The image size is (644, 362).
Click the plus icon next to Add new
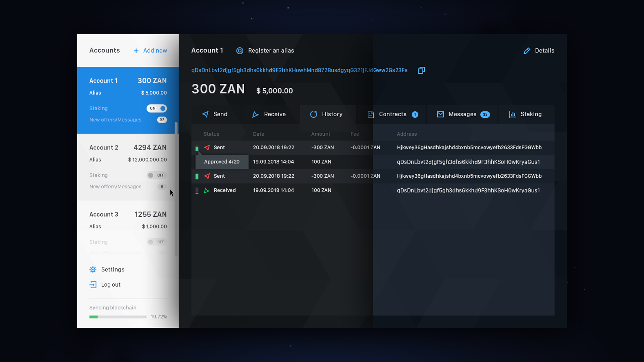point(136,51)
